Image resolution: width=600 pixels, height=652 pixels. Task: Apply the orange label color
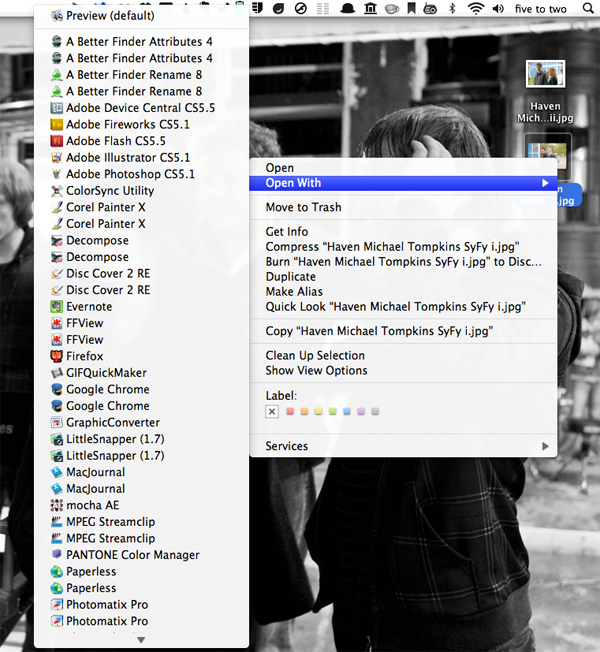coord(304,411)
